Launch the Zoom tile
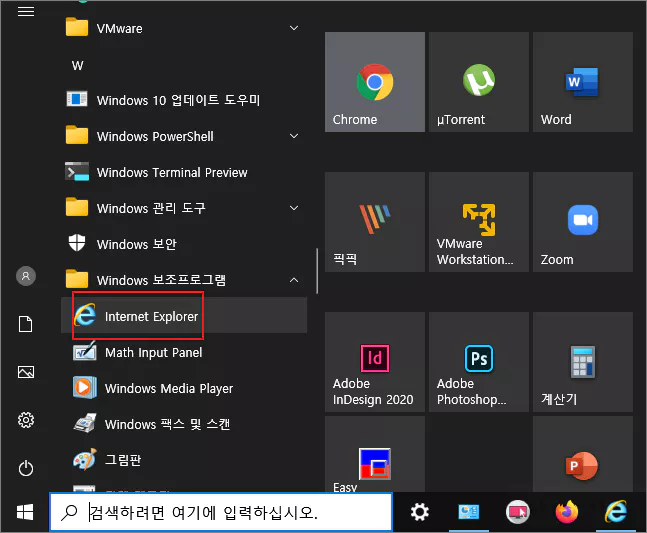The image size is (647, 533). click(583, 222)
